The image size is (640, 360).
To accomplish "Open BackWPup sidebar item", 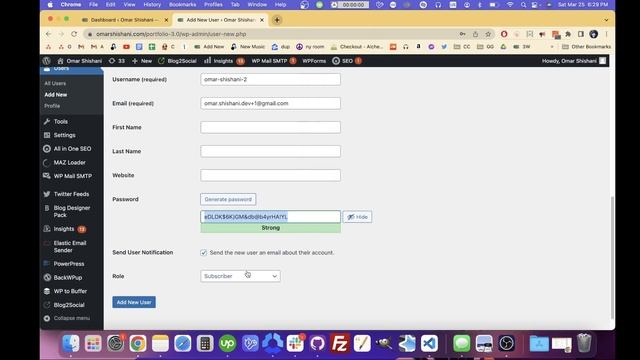I will click(63, 278).
